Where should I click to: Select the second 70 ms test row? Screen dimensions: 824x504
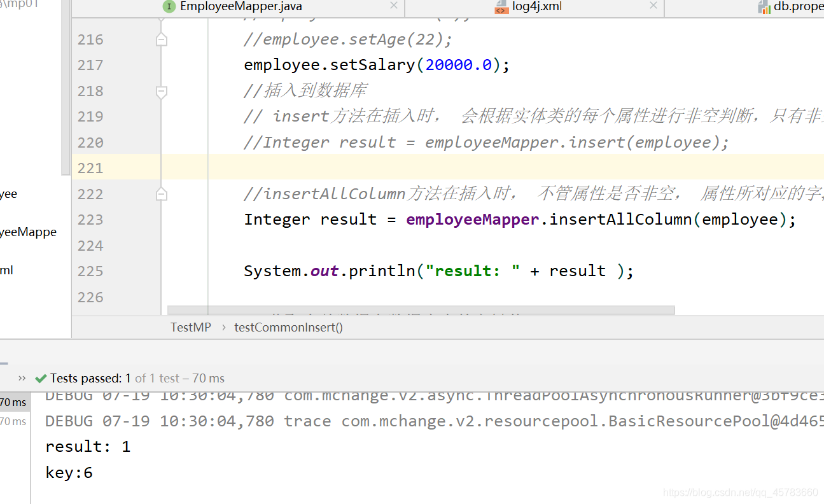(13, 421)
